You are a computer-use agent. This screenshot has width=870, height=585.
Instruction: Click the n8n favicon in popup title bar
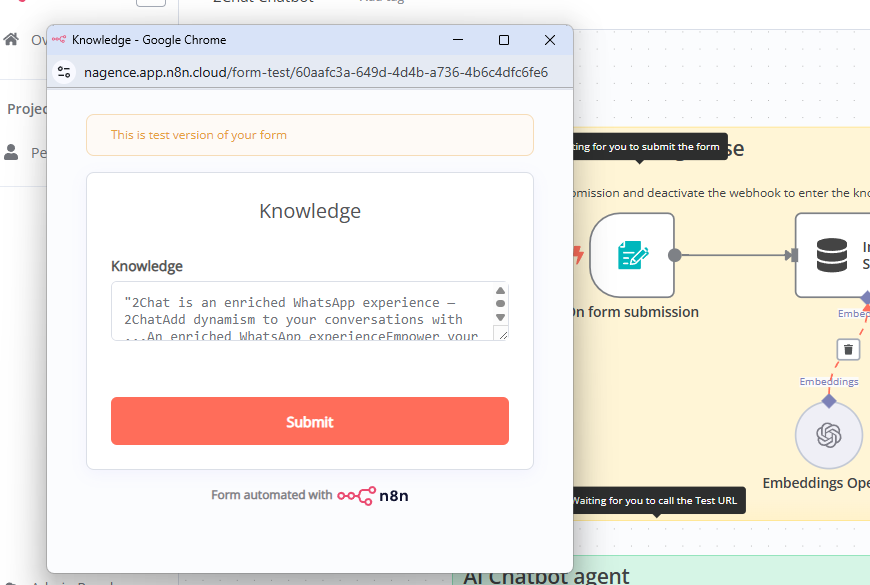pyautogui.click(x=59, y=40)
